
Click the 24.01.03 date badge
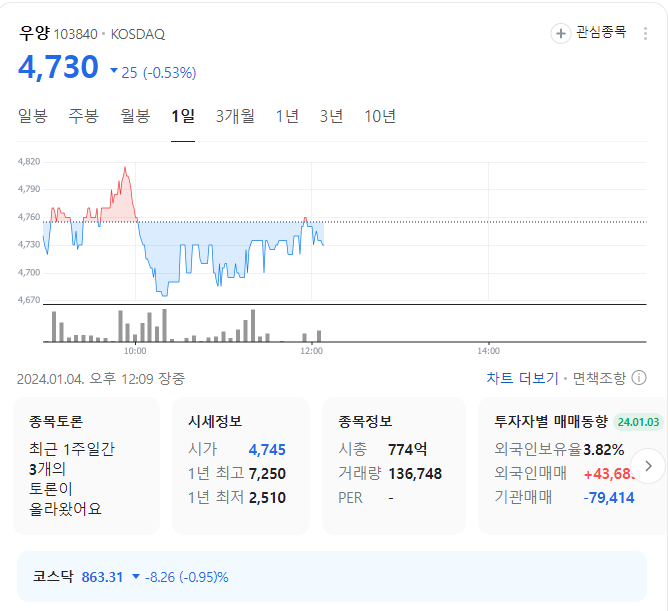(638, 422)
